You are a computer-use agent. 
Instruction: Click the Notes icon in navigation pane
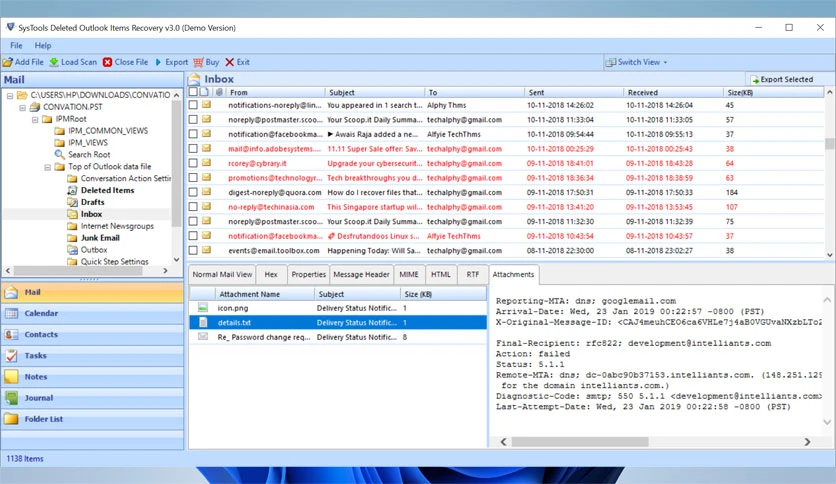11,377
